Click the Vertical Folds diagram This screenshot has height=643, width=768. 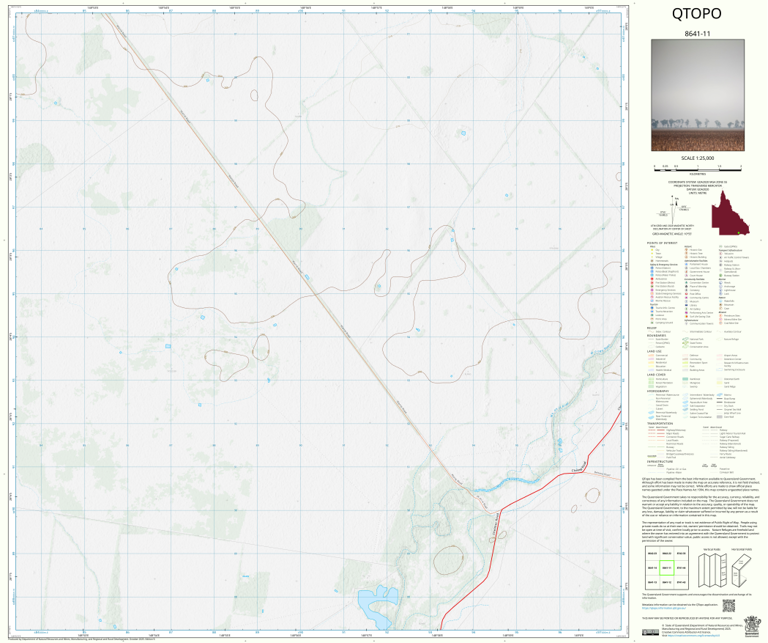pyautogui.click(x=713, y=570)
